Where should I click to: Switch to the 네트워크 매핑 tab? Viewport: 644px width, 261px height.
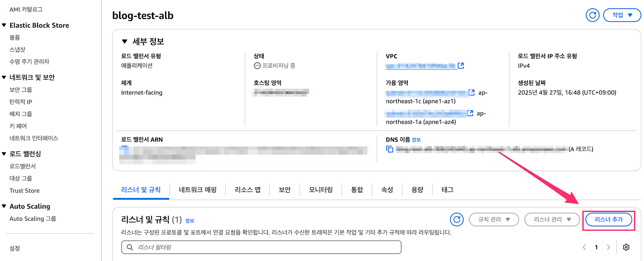pyautogui.click(x=197, y=190)
